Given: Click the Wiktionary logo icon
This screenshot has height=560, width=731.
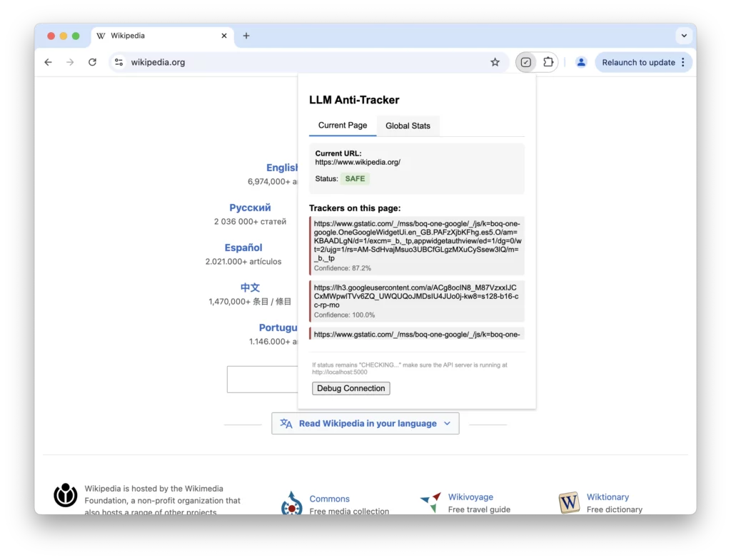Looking at the screenshot, I should 569,502.
